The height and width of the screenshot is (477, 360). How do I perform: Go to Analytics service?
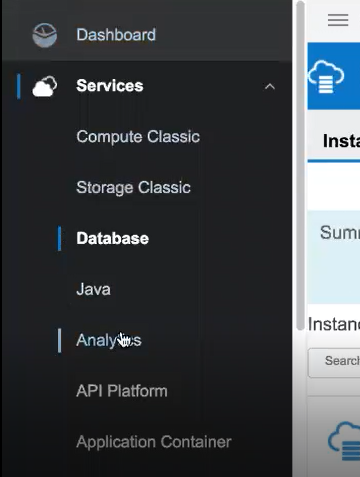click(109, 340)
